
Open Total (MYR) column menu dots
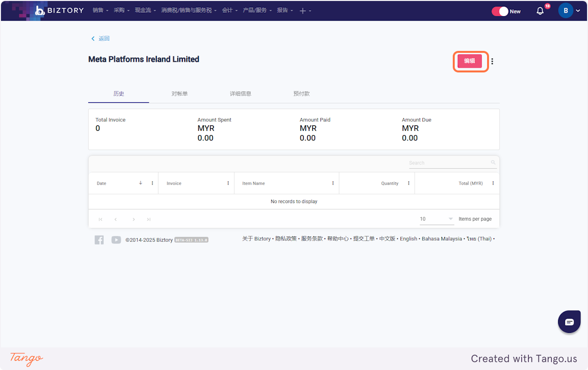point(493,183)
